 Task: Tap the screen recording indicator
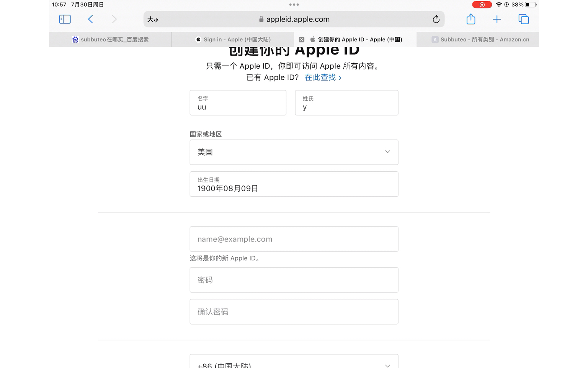(x=482, y=5)
